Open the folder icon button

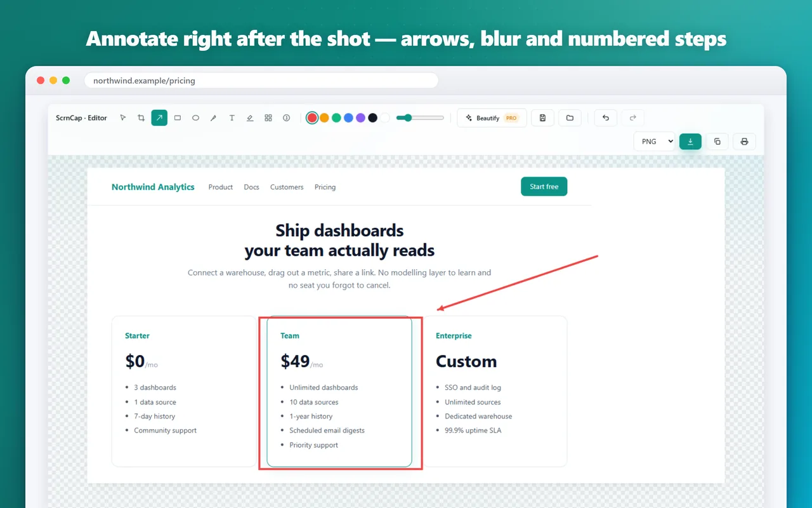[570, 117]
